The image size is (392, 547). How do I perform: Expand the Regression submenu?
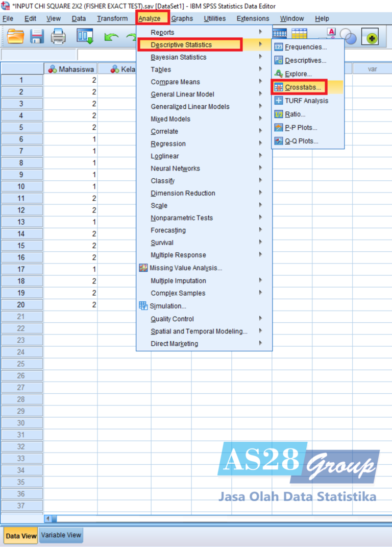[168, 144]
